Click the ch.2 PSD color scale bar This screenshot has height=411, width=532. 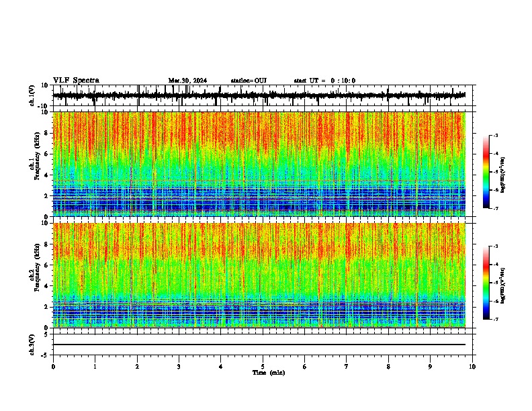(486, 283)
